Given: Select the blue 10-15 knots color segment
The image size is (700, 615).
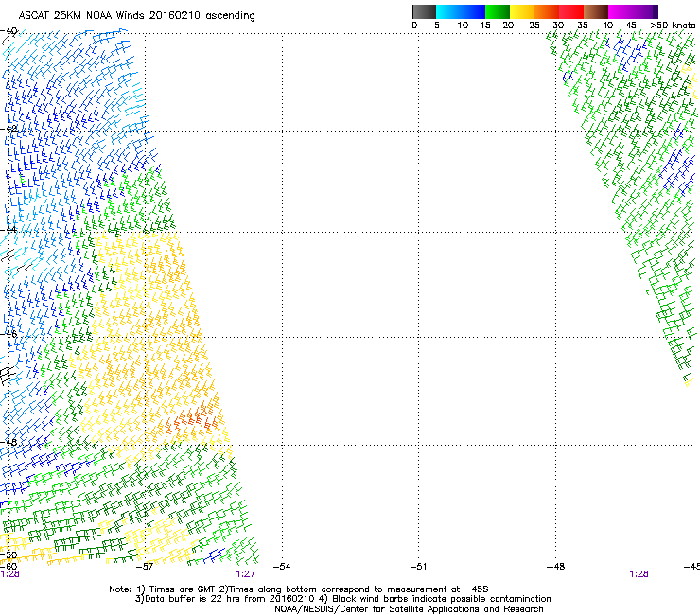Looking at the screenshot, I should (x=473, y=11).
